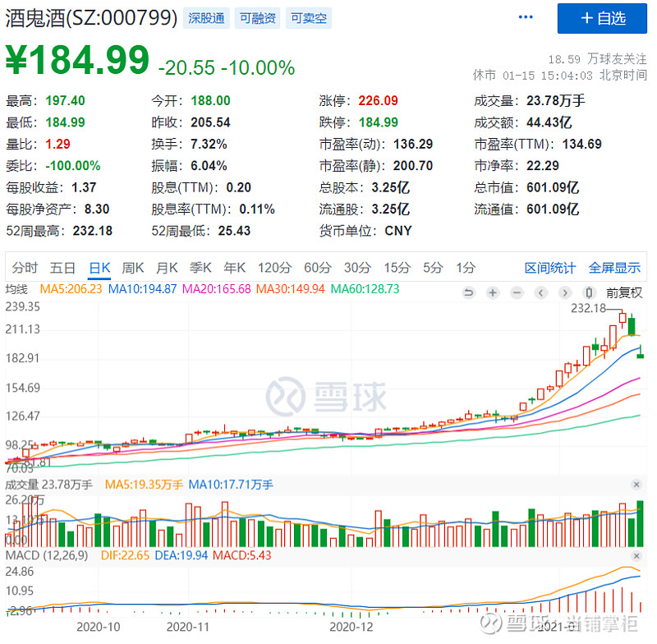Zoom out chart with minus icon
This screenshot has width=657, height=644.
click(517, 292)
